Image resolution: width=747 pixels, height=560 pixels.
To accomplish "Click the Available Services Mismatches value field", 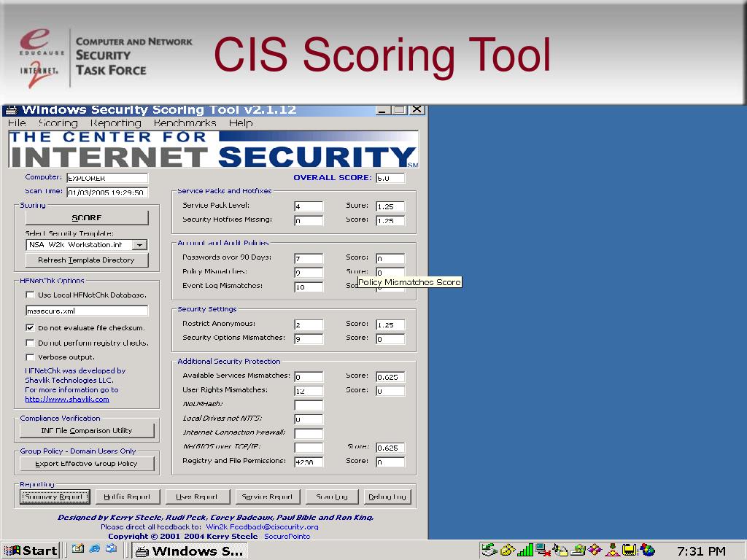I will [309, 377].
